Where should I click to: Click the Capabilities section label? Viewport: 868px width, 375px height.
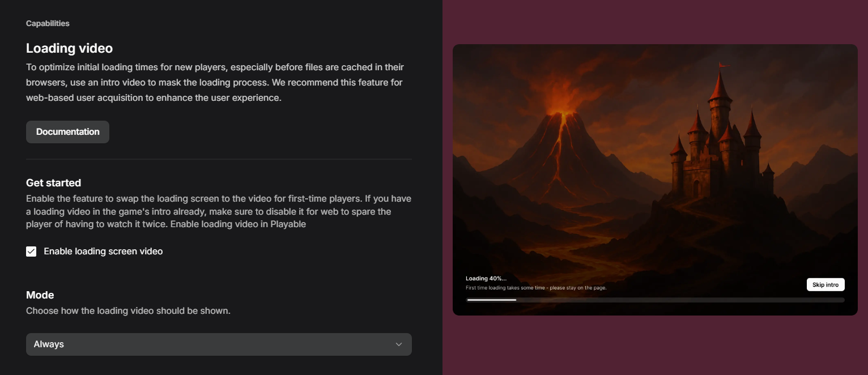48,24
